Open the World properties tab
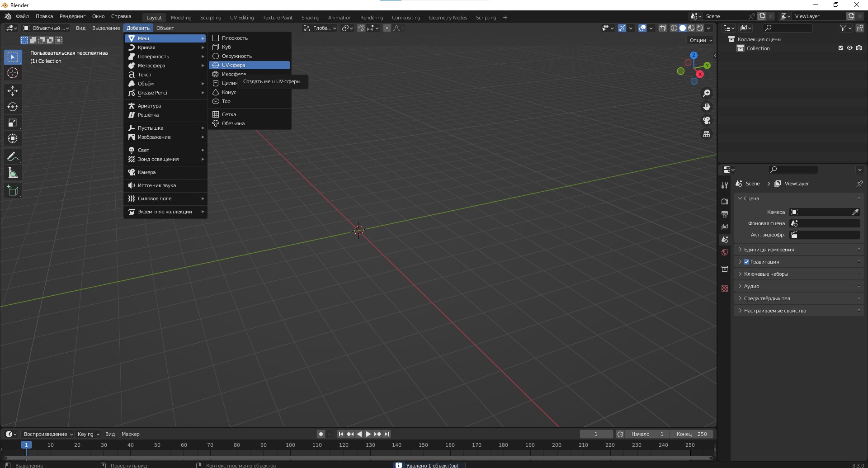 coord(725,252)
